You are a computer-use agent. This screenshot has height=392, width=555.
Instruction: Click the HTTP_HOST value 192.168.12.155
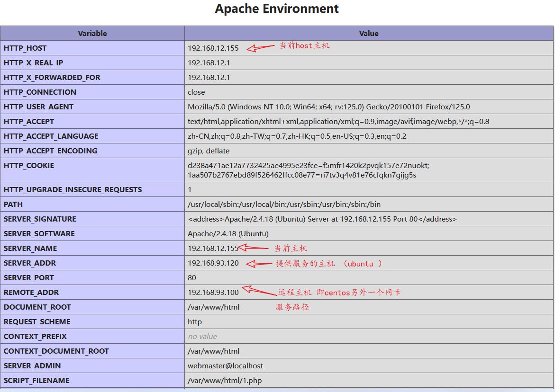[x=213, y=48]
